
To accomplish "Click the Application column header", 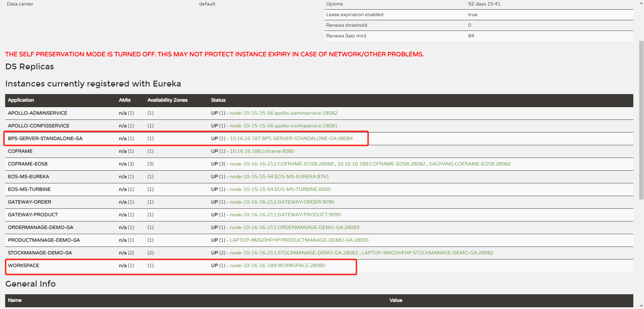I will (x=21, y=100).
